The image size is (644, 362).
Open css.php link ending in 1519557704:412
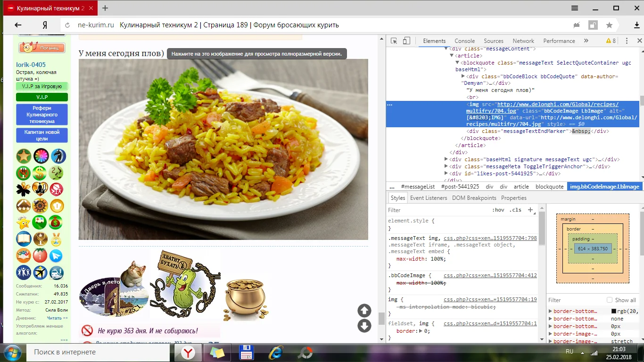(x=490, y=275)
